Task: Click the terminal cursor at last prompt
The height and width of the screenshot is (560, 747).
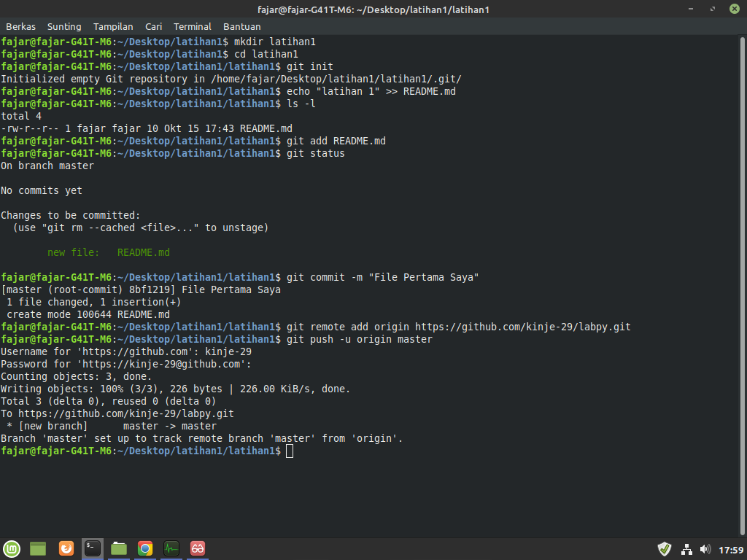Action: tap(290, 451)
